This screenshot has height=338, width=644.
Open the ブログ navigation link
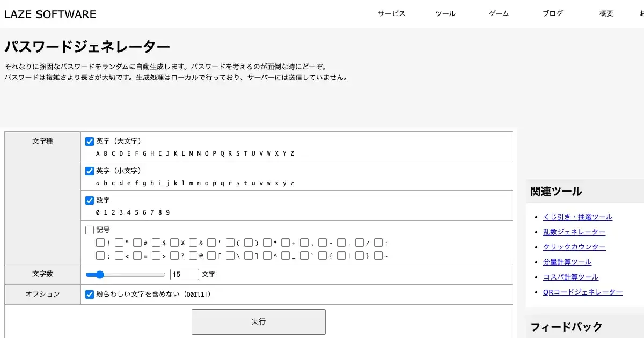point(552,14)
